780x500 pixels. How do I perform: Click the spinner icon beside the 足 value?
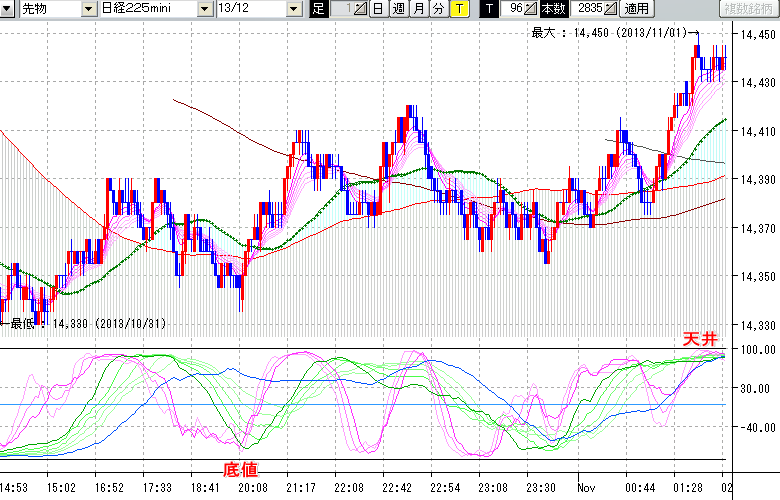point(360,9)
